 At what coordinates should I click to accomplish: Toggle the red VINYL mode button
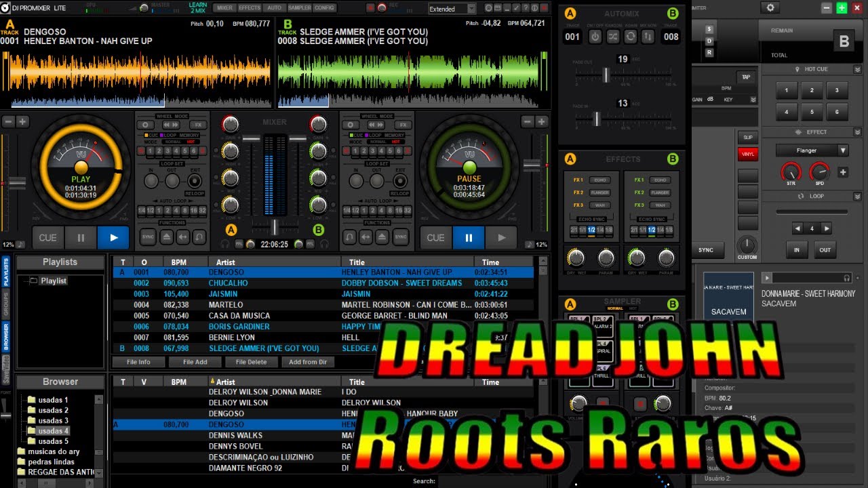coord(748,154)
